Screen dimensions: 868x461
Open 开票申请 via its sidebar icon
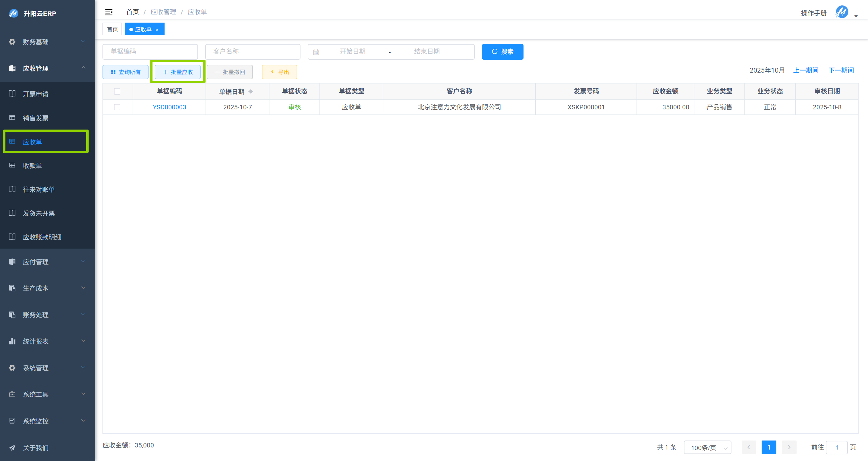point(12,94)
